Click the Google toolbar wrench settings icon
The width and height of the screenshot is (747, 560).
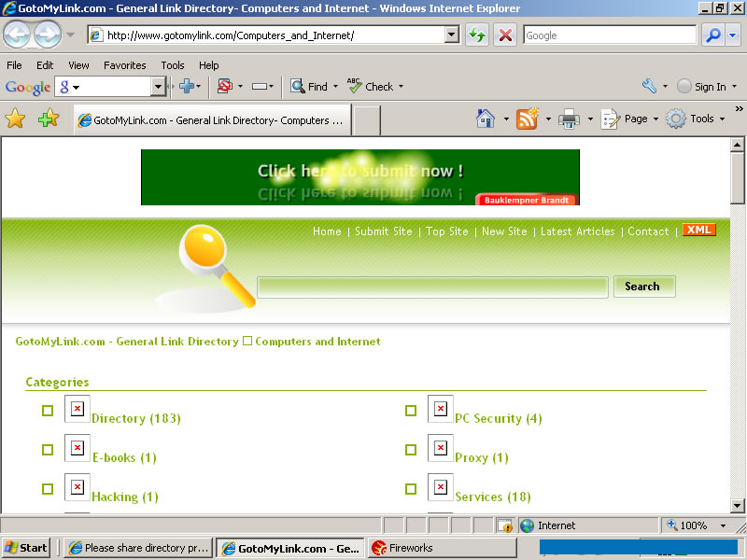649,86
